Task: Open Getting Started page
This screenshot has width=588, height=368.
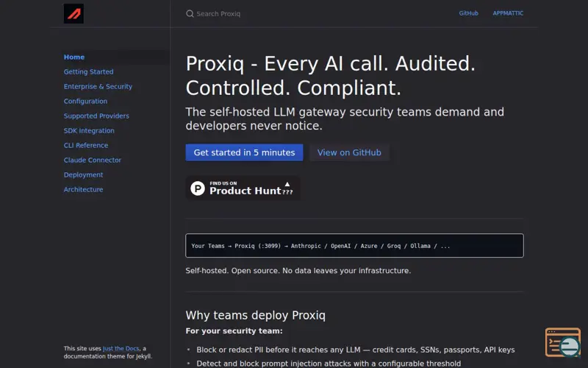Action: pos(88,71)
